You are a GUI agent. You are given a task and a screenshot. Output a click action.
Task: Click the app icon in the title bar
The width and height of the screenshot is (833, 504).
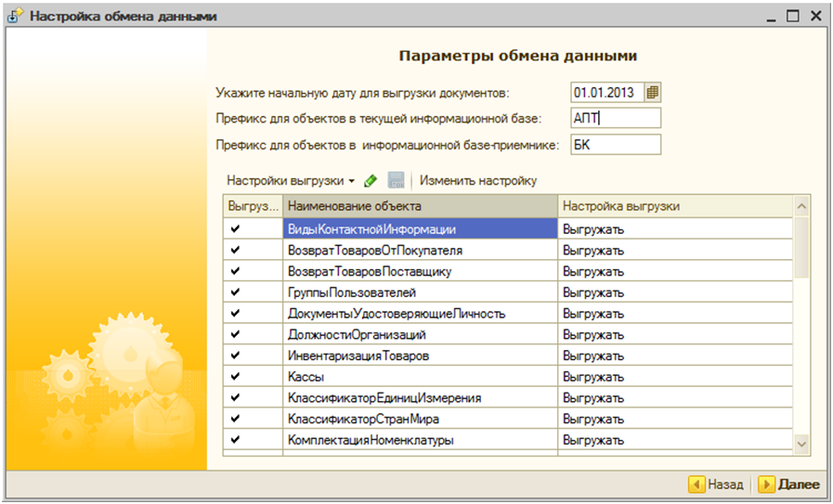click(16, 17)
